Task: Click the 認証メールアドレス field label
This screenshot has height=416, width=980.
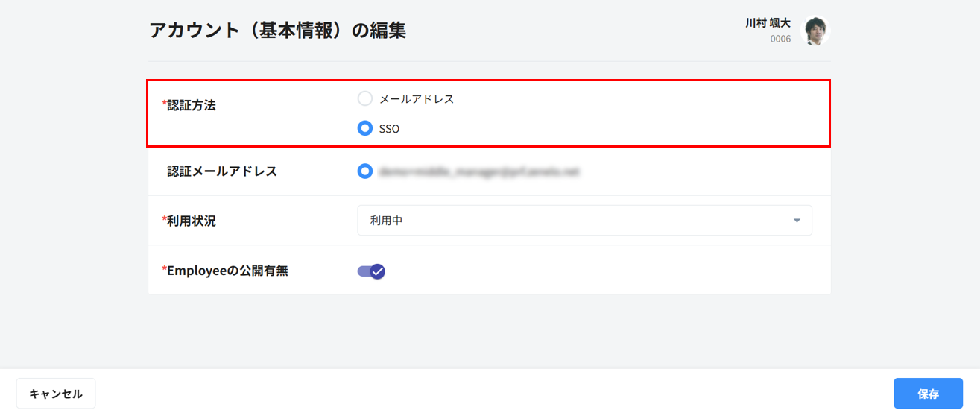Action: (x=222, y=171)
